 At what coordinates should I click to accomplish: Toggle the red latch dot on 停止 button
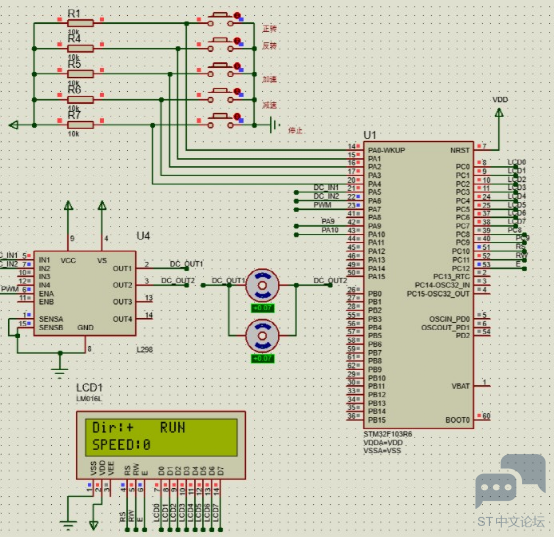point(237,117)
